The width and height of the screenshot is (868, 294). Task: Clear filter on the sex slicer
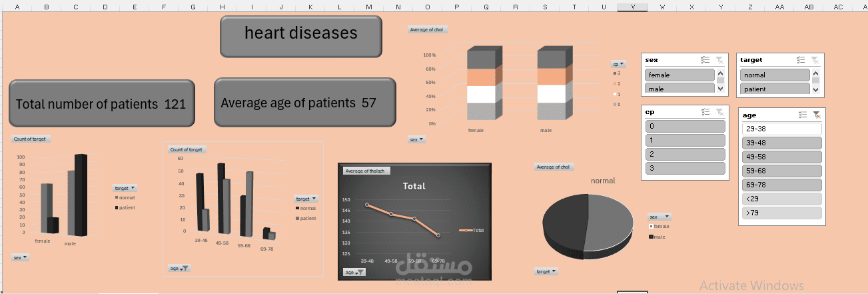(x=720, y=60)
